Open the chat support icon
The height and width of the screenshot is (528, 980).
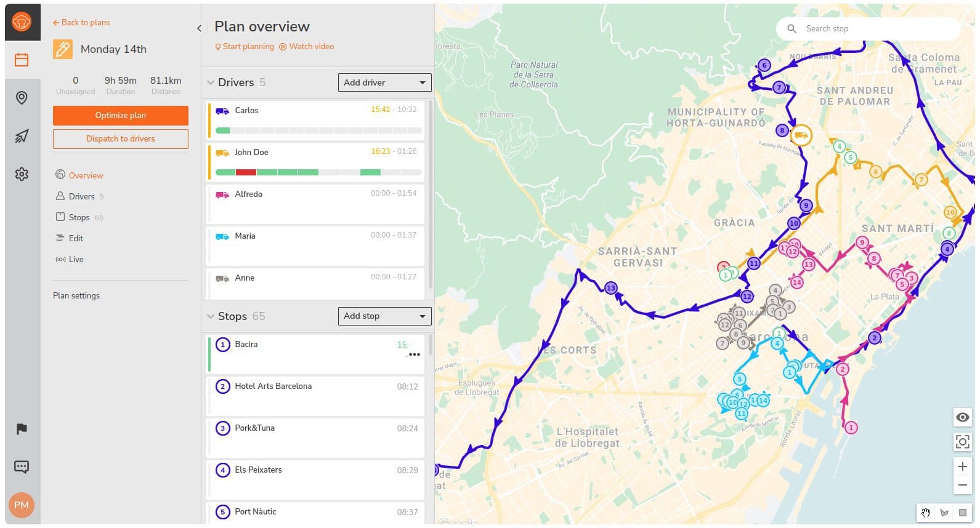click(22, 466)
